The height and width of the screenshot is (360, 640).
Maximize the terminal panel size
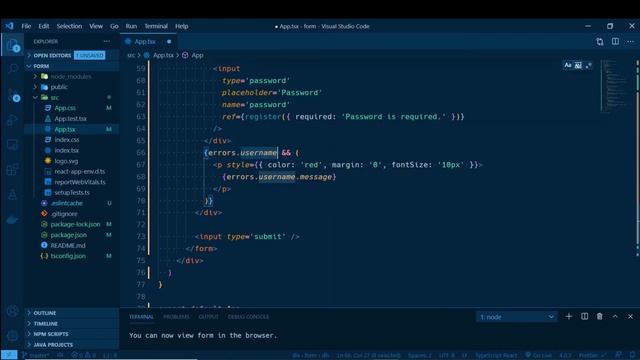[615, 316]
